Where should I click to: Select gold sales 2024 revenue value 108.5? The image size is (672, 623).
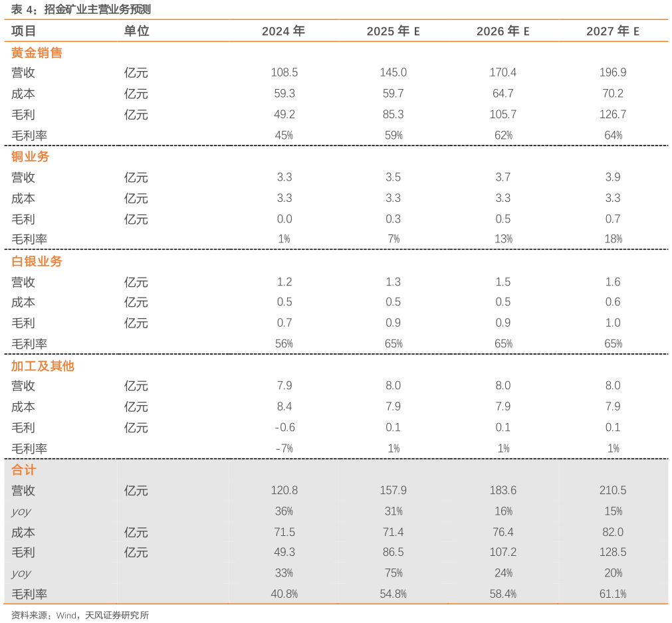tap(284, 72)
